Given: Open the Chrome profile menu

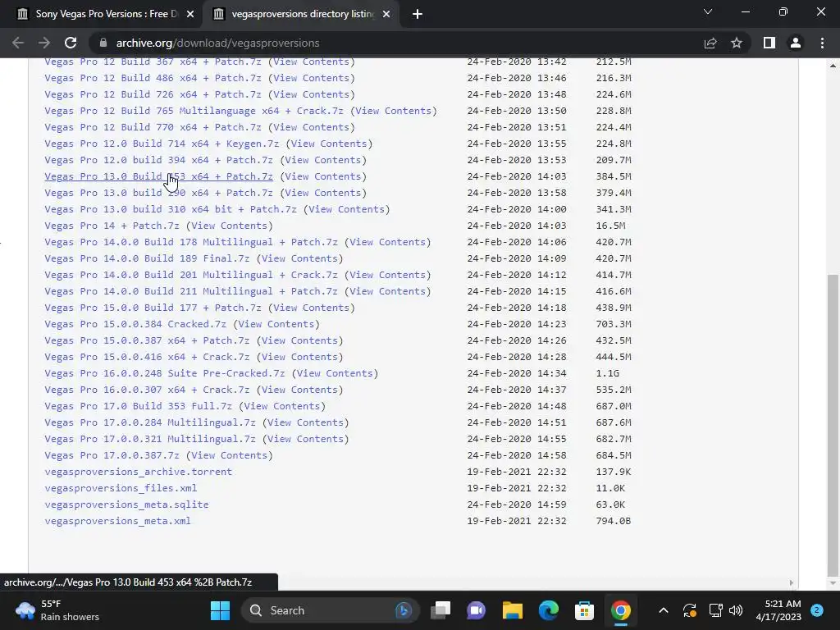Looking at the screenshot, I should pos(796,43).
